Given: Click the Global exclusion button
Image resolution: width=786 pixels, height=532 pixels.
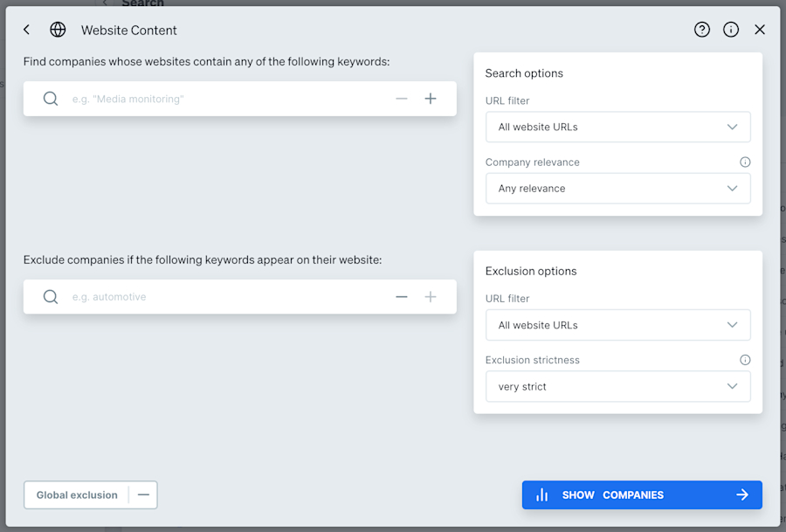Looking at the screenshot, I should click(x=76, y=494).
